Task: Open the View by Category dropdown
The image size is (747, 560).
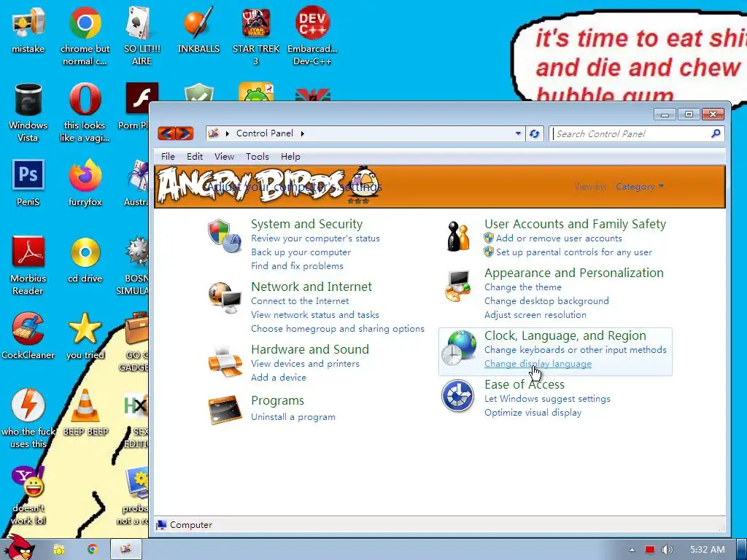Action: [639, 187]
